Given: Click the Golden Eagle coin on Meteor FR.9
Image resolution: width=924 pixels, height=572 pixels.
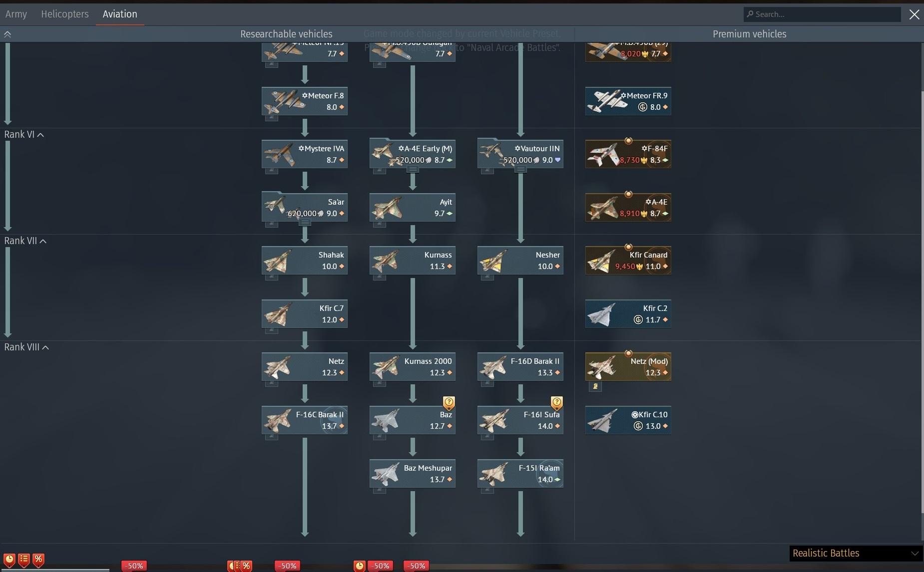Looking at the screenshot, I should [643, 107].
